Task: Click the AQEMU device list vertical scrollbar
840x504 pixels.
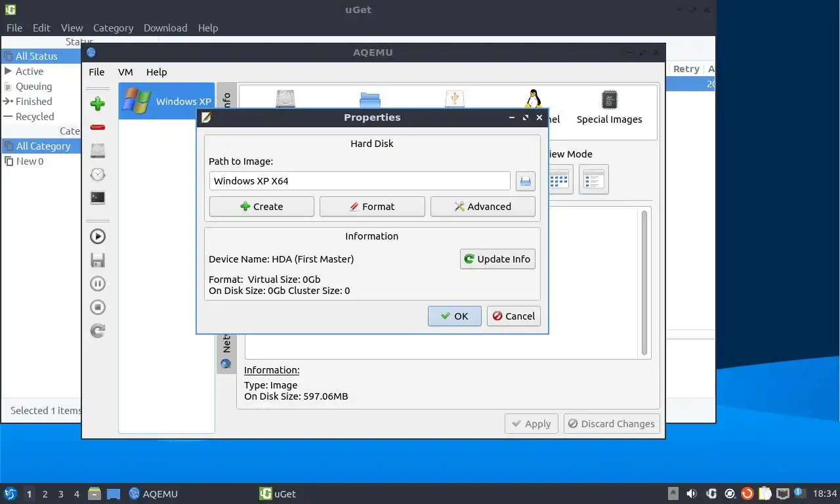Action: click(x=644, y=283)
